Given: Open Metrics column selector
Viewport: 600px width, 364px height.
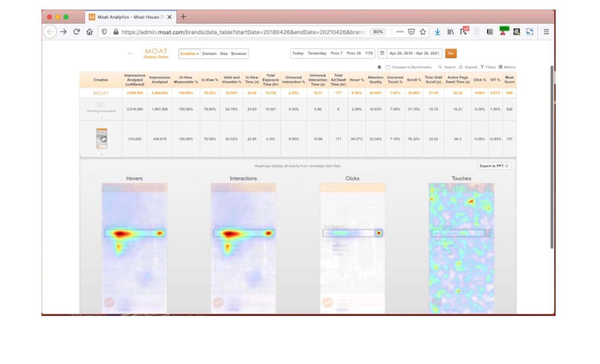Looking at the screenshot, I should tap(507, 67).
